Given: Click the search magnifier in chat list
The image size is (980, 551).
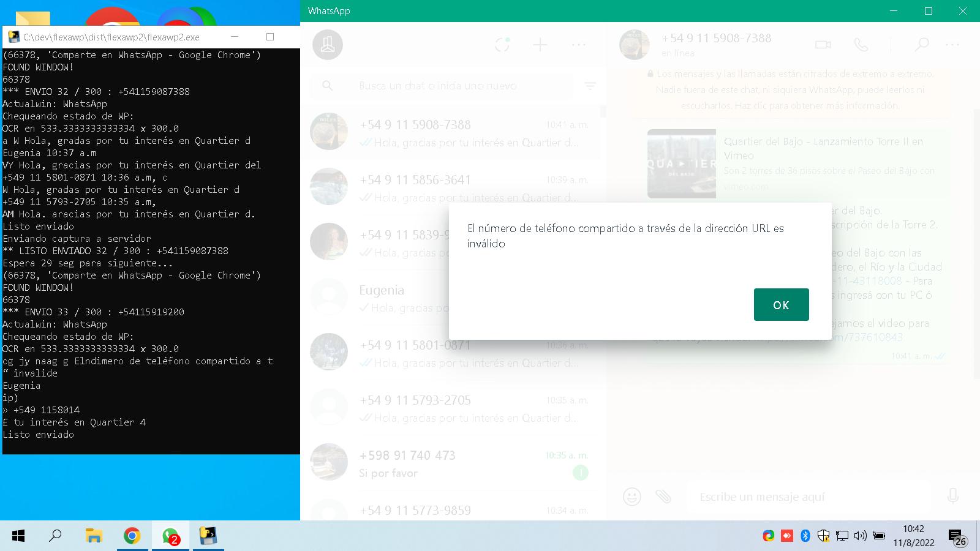Looking at the screenshot, I should tap(328, 86).
